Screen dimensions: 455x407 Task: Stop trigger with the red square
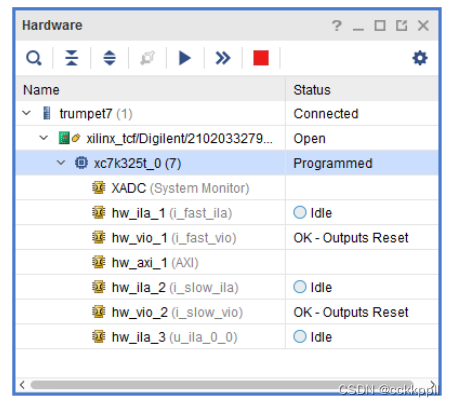coord(261,58)
